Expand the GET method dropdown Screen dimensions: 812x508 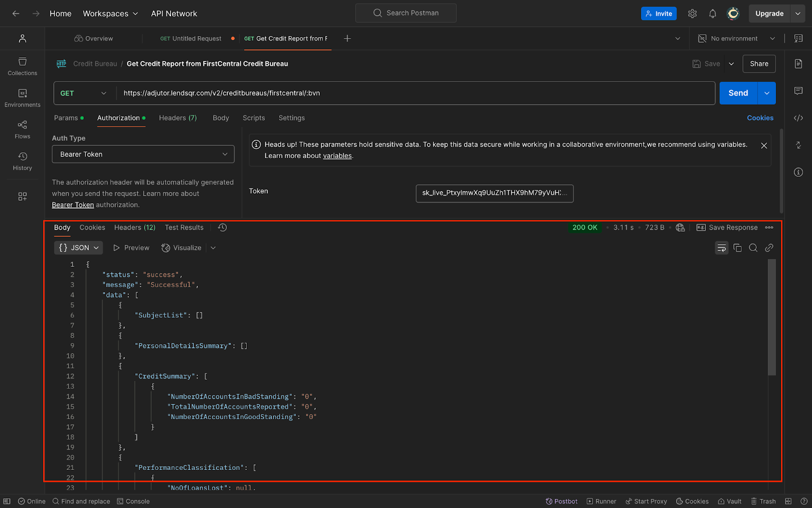click(84, 93)
